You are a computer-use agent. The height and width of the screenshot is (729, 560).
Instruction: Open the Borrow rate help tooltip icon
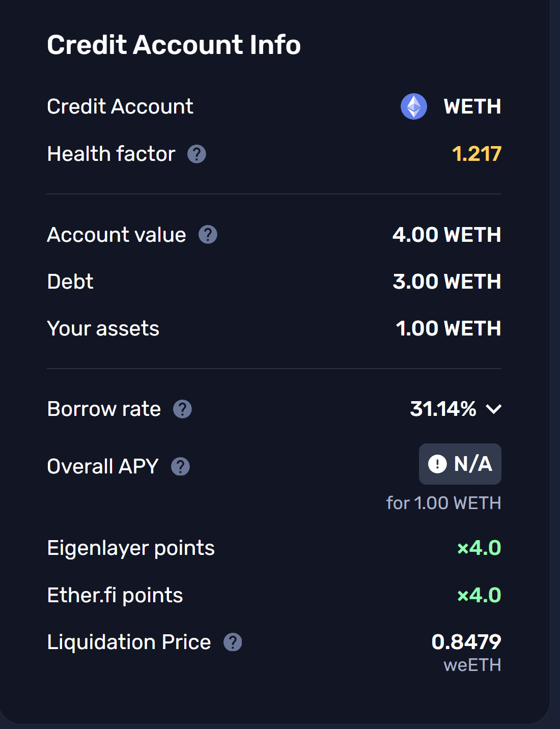point(182,409)
